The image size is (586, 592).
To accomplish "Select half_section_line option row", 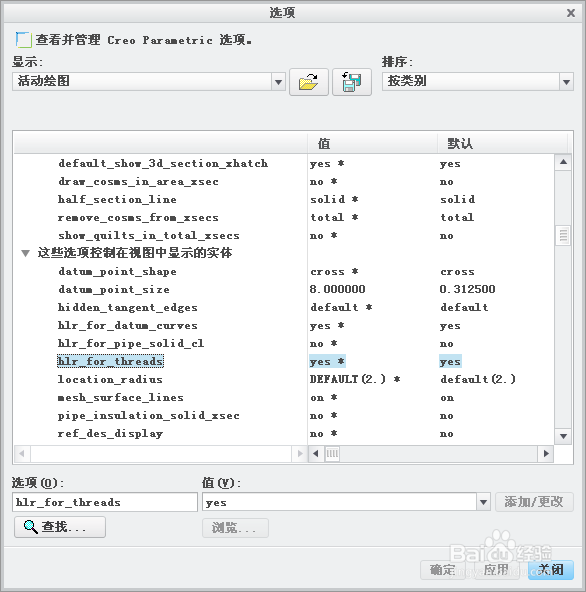I will 117,199.
